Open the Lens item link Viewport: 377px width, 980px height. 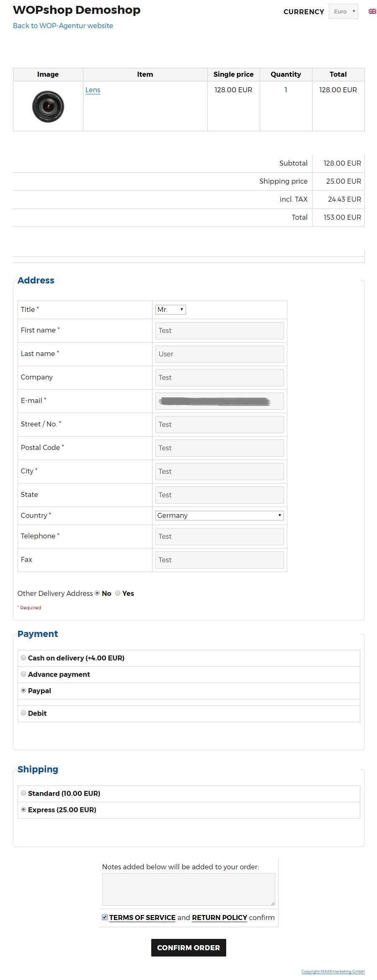tap(93, 90)
